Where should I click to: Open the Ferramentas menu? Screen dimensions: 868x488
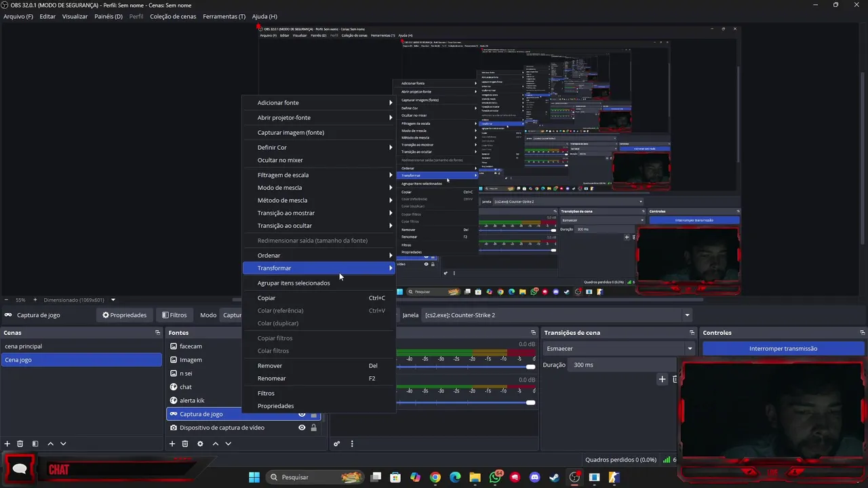pos(224,16)
